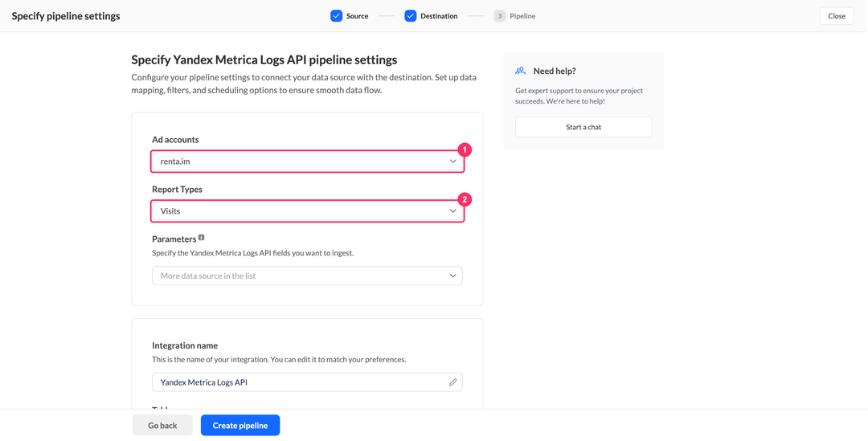This screenshot has height=441, width=868.
Task: Click the Report Types label text
Action: pos(177,190)
